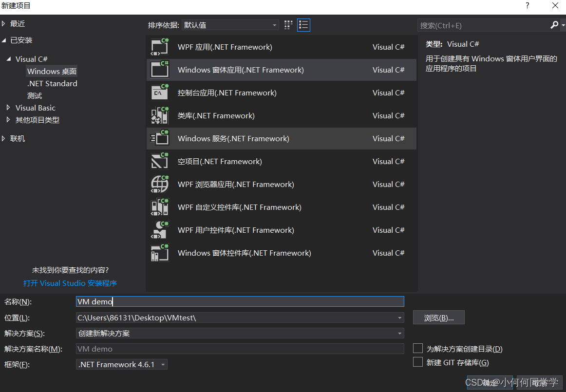Switch to medium icons list view
Screen dimensions: 566x392
[303, 25]
